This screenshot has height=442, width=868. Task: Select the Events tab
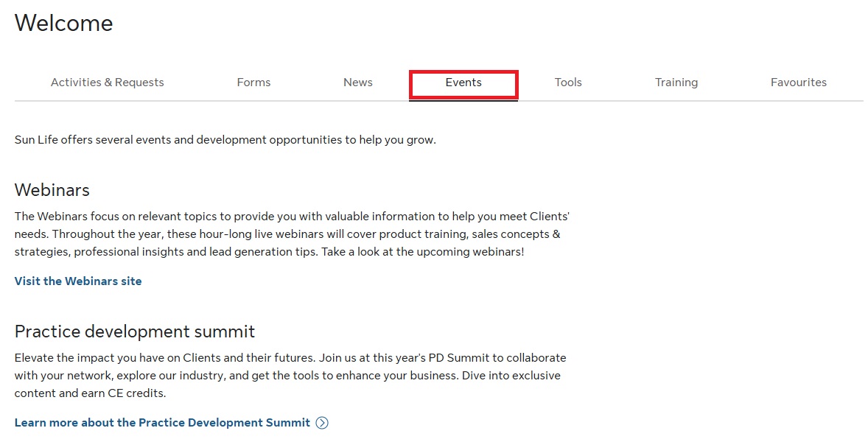click(463, 83)
